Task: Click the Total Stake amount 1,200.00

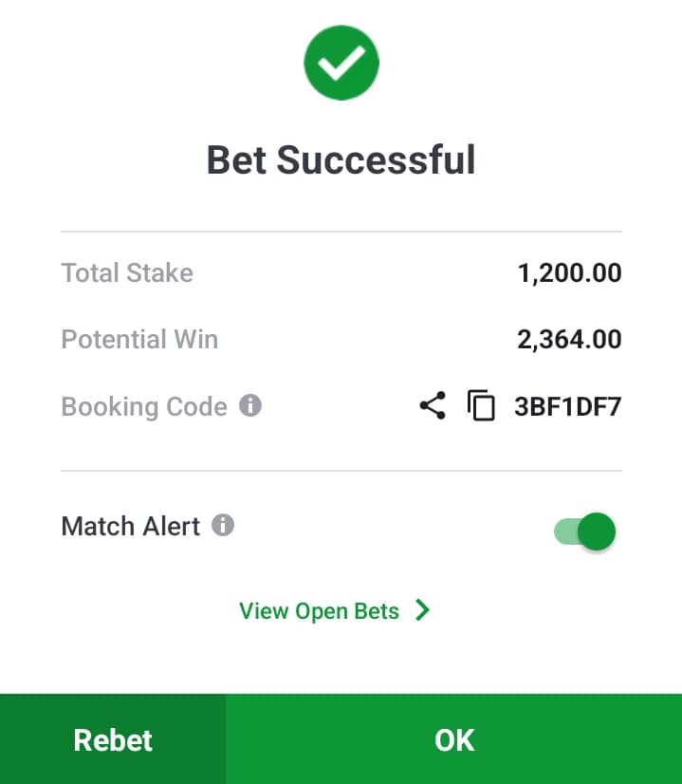Action: click(x=569, y=273)
